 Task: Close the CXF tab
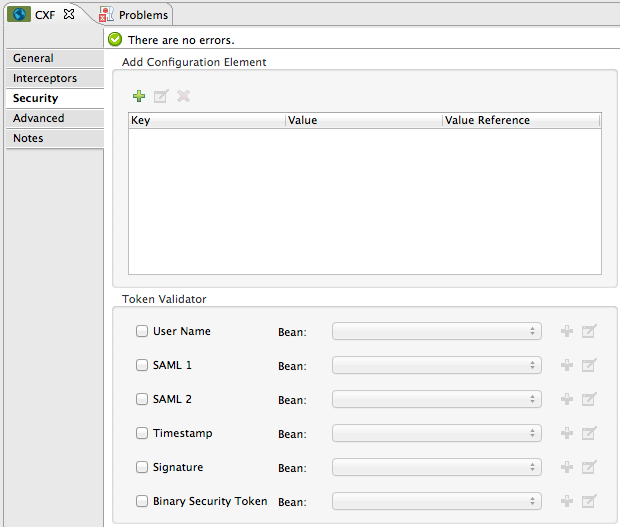(69, 15)
